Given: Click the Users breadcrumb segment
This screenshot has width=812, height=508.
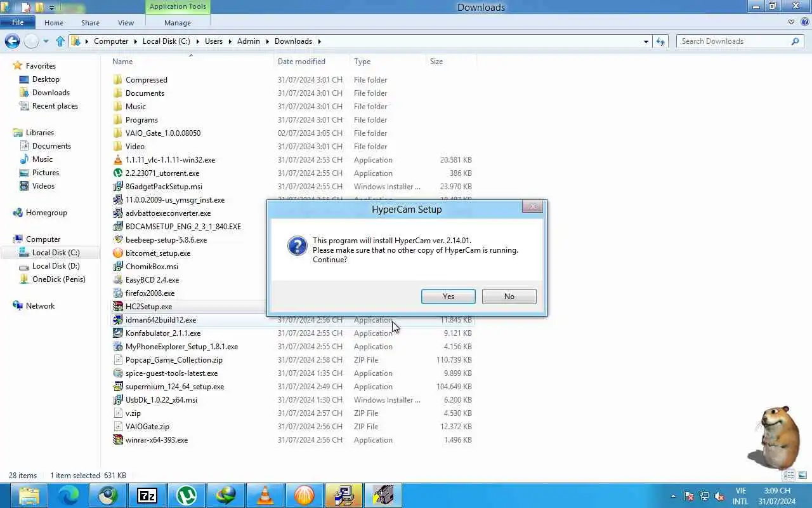Looking at the screenshot, I should 214,41.
